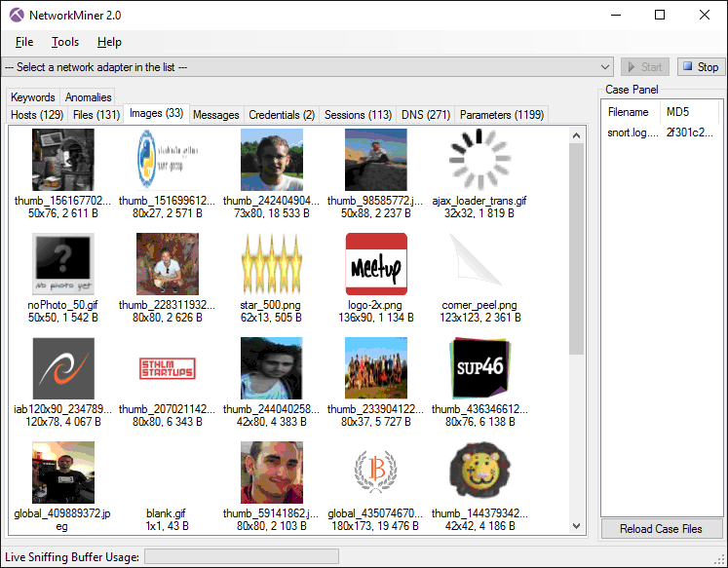728x568 pixels.
Task: Select the snort.log case file row
Action: coord(660,133)
